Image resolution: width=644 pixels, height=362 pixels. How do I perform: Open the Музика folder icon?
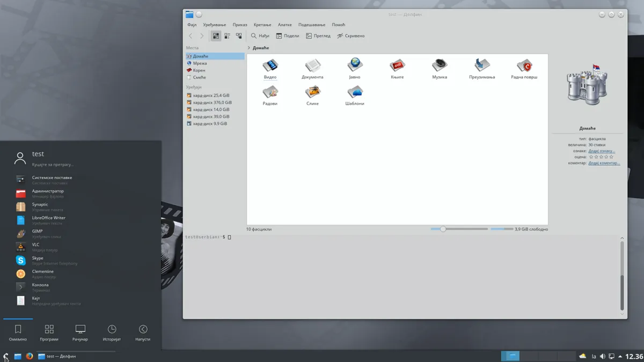click(440, 69)
